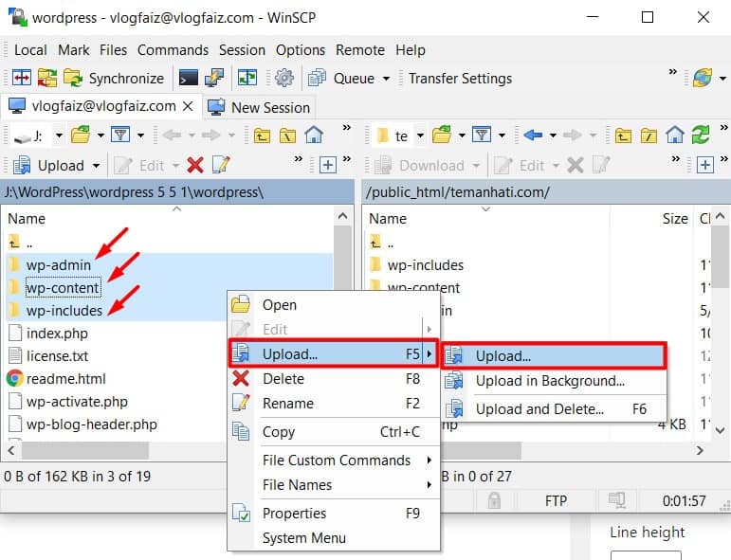Click the local panel horizontal scrollbar
731x560 pixels.
tap(85, 450)
